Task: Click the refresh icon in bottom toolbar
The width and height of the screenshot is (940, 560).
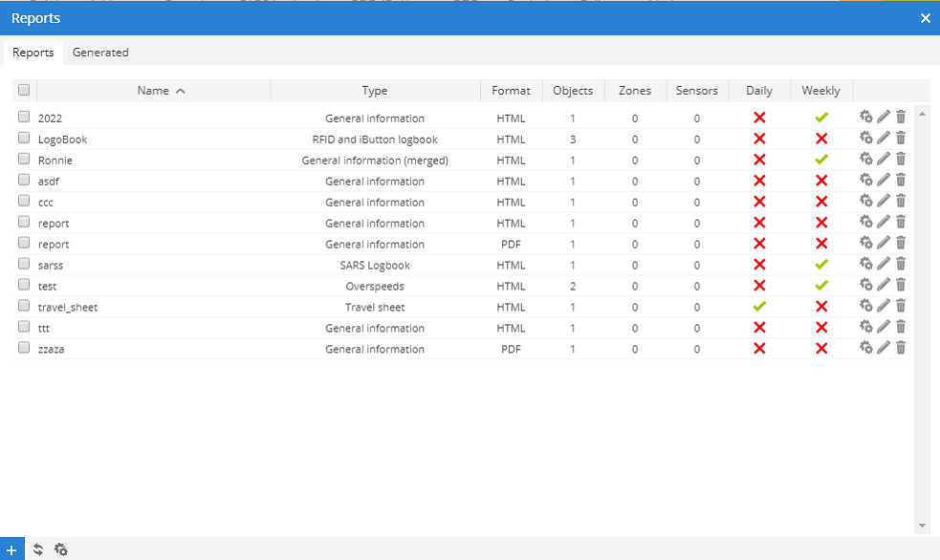Action: click(x=38, y=549)
